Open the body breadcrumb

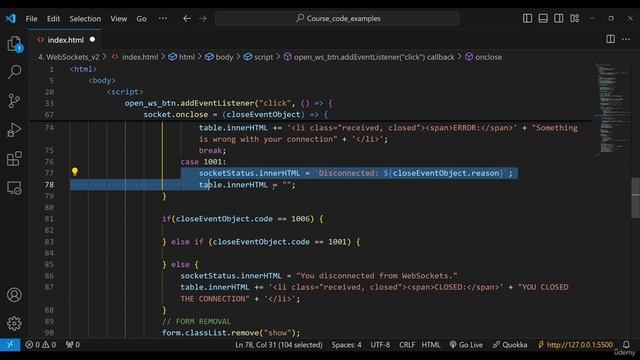[x=219, y=57]
